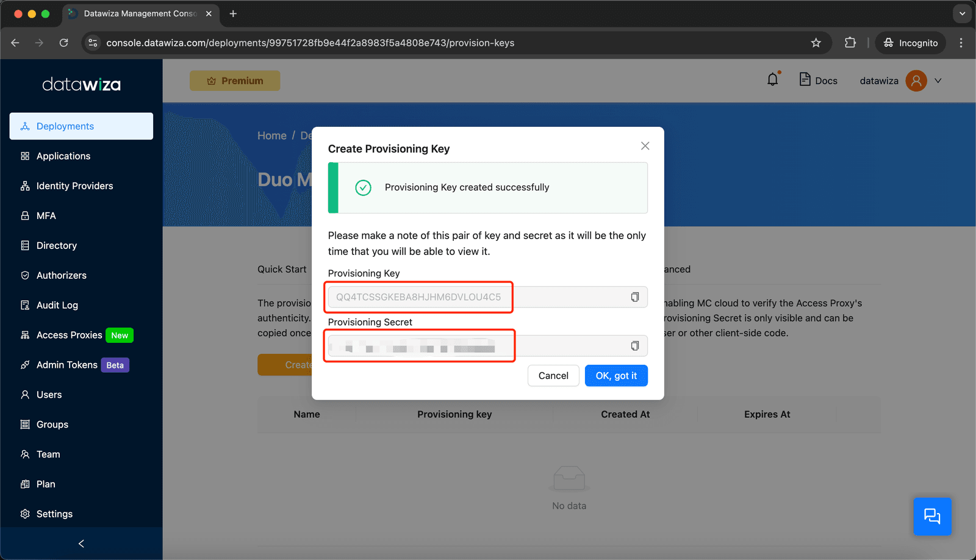Open Applications in sidebar
Image resolution: width=976 pixels, height=560 pixels.
point(81,156)
